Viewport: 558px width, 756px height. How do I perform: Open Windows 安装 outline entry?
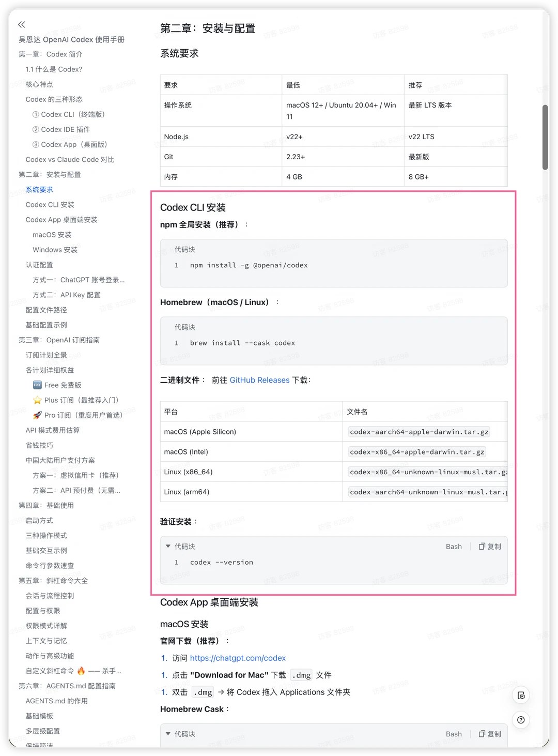click(55, 250)
